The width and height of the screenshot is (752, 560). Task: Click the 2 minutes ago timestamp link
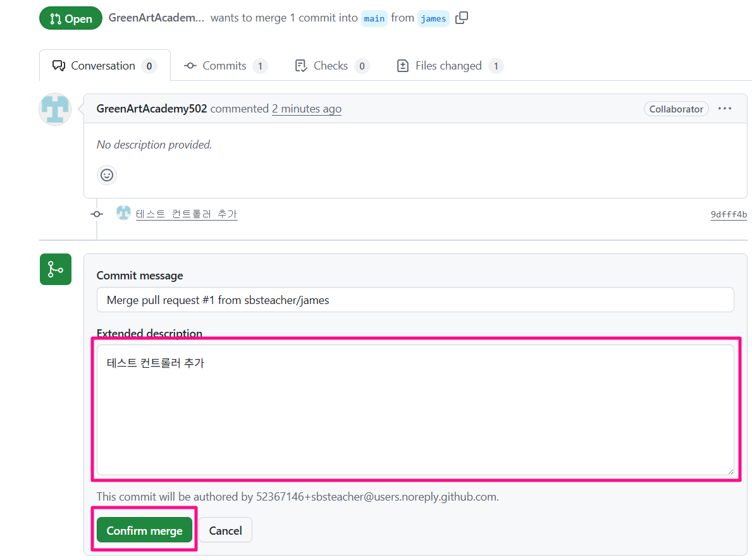[x=307, y=109]
